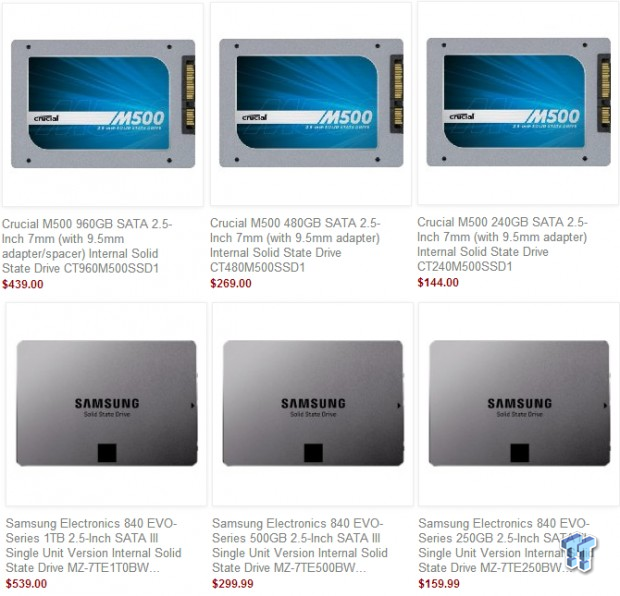Image resolution: width=620 pixels, height=596 pixels.
Task: Open the Crucial M500 480GB product image
Action: [311, 104]
